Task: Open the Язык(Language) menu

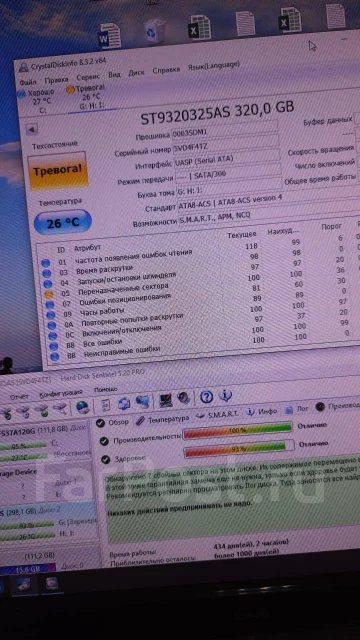Action: [x=213, y=66]
